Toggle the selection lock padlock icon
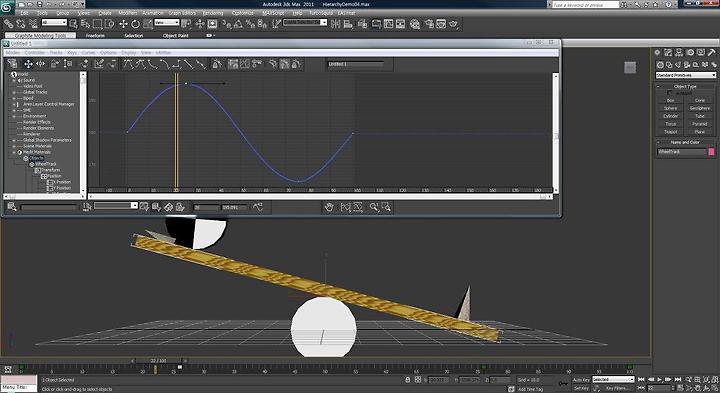The height and width of the screenshot is (393, 720). pos(408,380)
